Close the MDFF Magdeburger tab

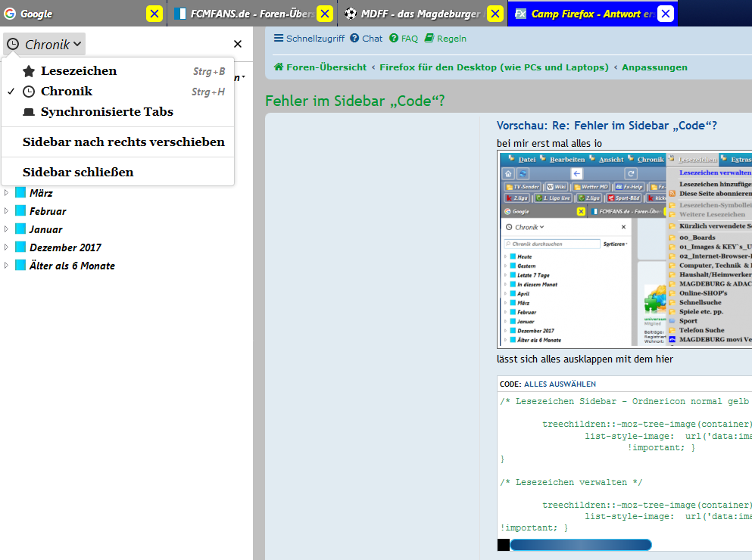(495, 14)
